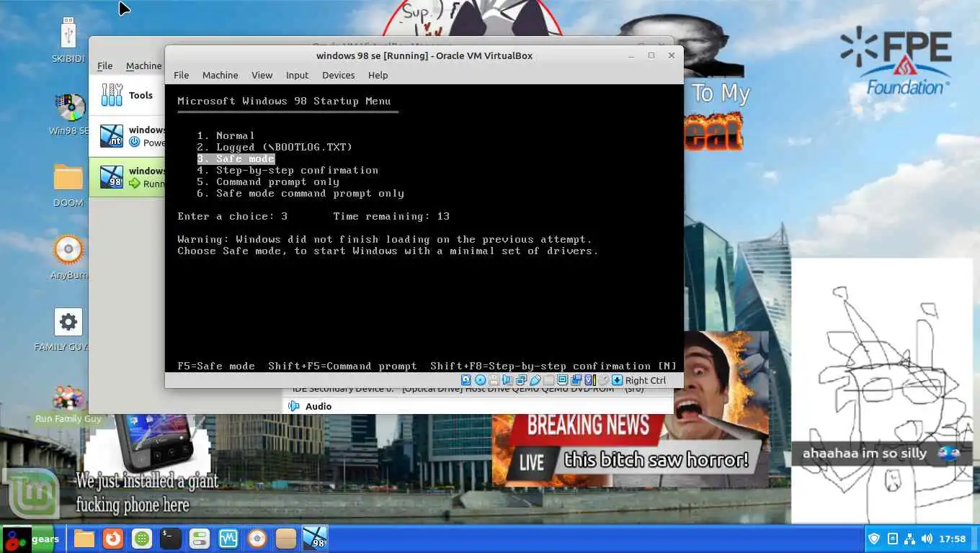Click '6. Safe mode command prompt only'
This screenshot has width=980, height=553.
(x=300, y=193)
